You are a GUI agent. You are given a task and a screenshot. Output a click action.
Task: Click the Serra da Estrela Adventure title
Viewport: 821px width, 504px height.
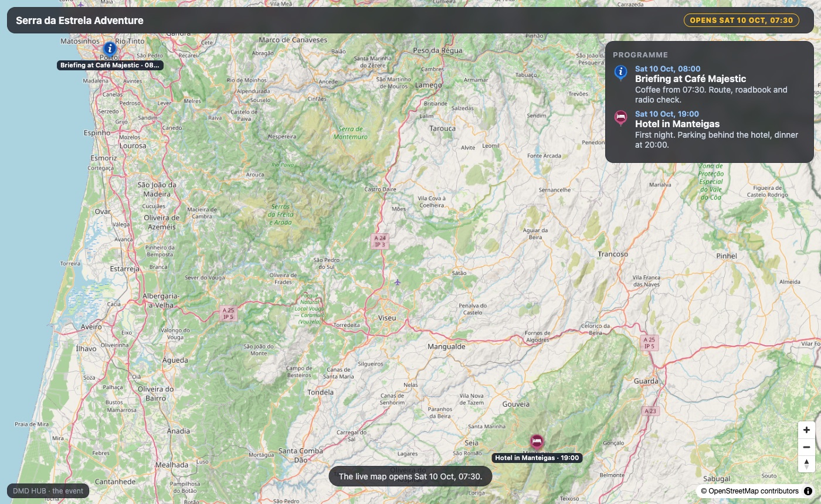[80, 21]
